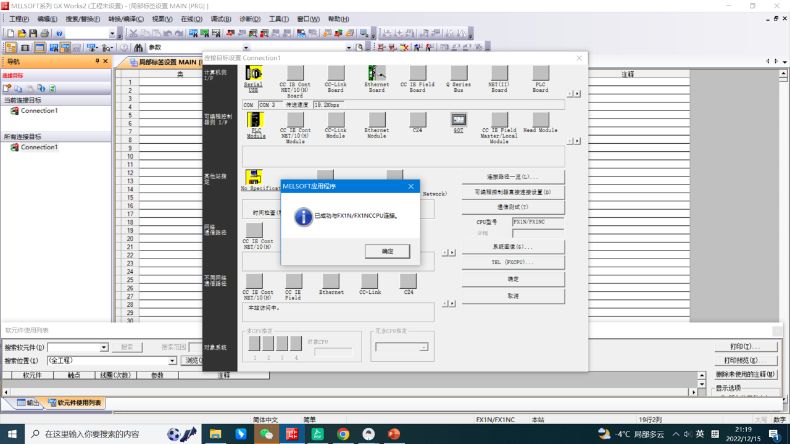Open the search device dropdown in bottom panel
790x444 pixels.
click(104, 347)
